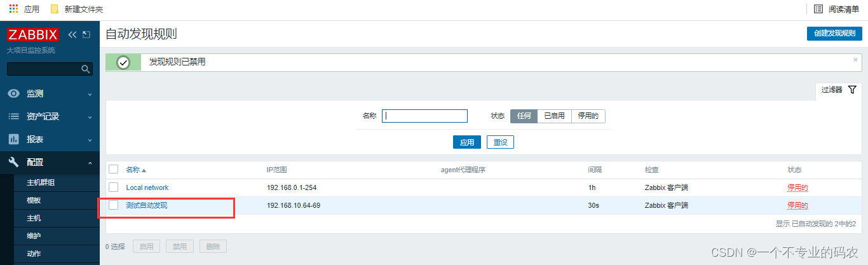Image resolution: width=868 pixels, height=265 pixels.
Task: Focus the 名称 filter input field
Action: point(424,116)
